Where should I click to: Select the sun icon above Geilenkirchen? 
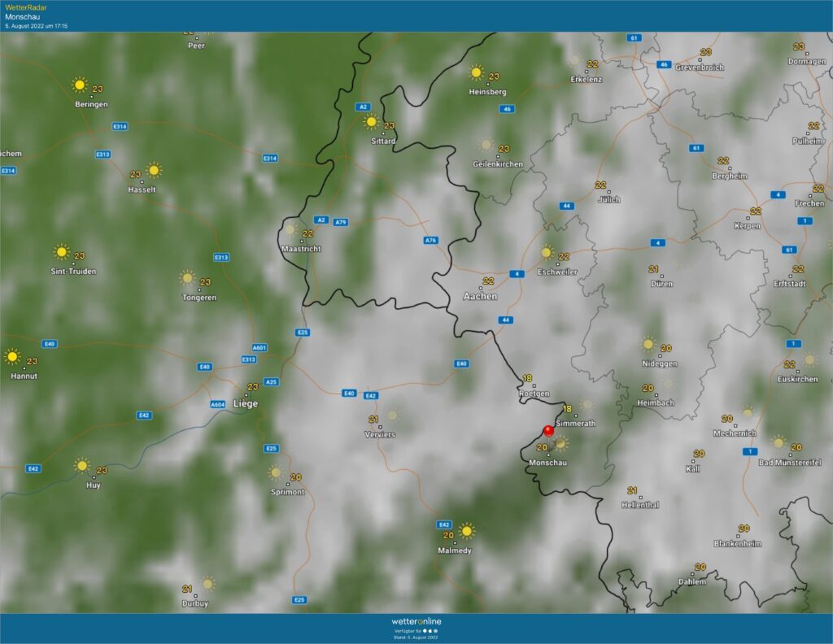point(486,145)
